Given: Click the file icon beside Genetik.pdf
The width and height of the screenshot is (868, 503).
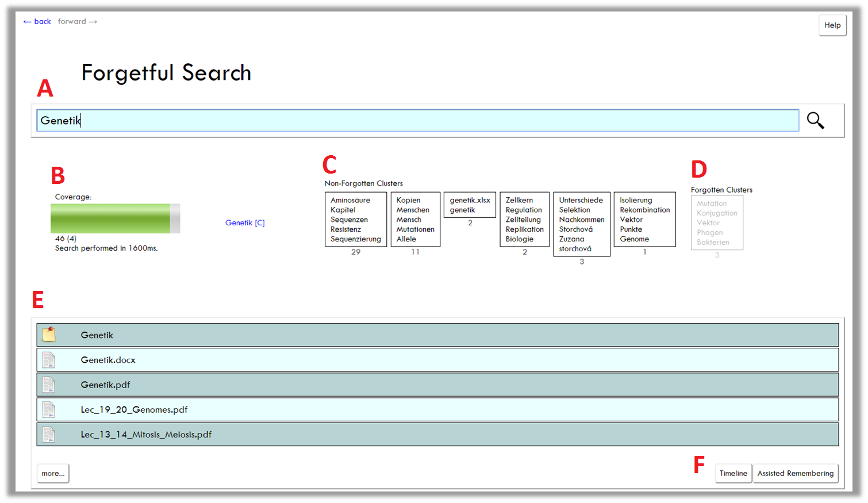Looking at the screenshot, I should (49, 385).
